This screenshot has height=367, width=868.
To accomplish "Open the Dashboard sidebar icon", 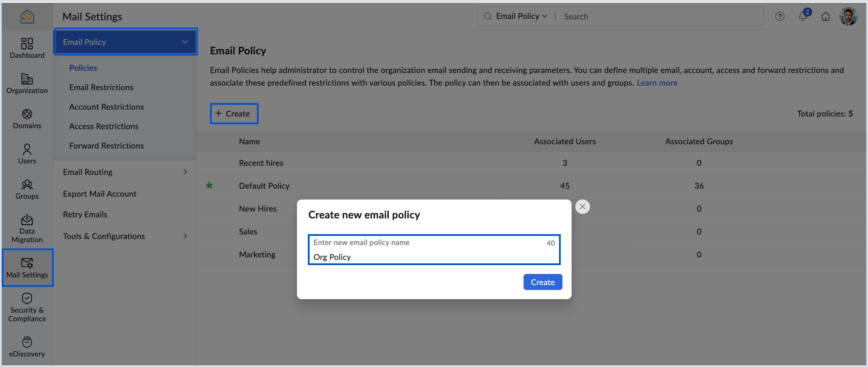I will click(27, 48).
